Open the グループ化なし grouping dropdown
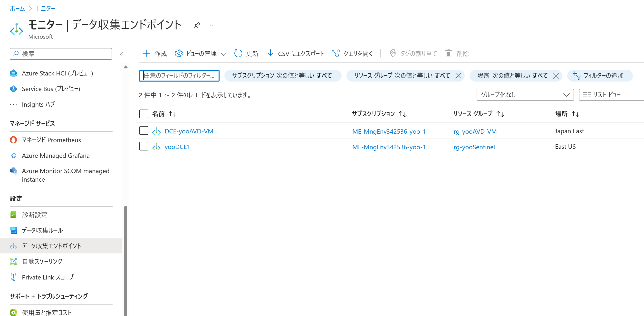The image size is (644, 316). [525, 95]
